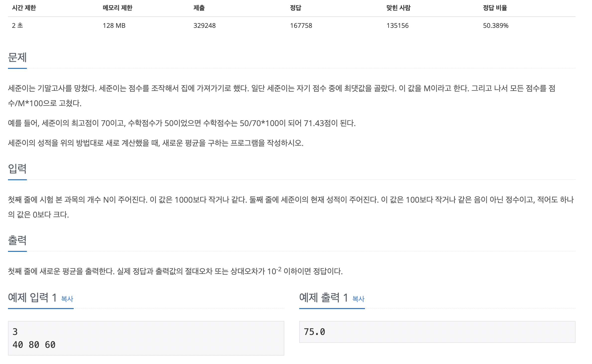Screen dimensions: 592x364
Task: Click the 예제 출력 1 heading text
Action: pyautogui.click(x=324, y=298)
